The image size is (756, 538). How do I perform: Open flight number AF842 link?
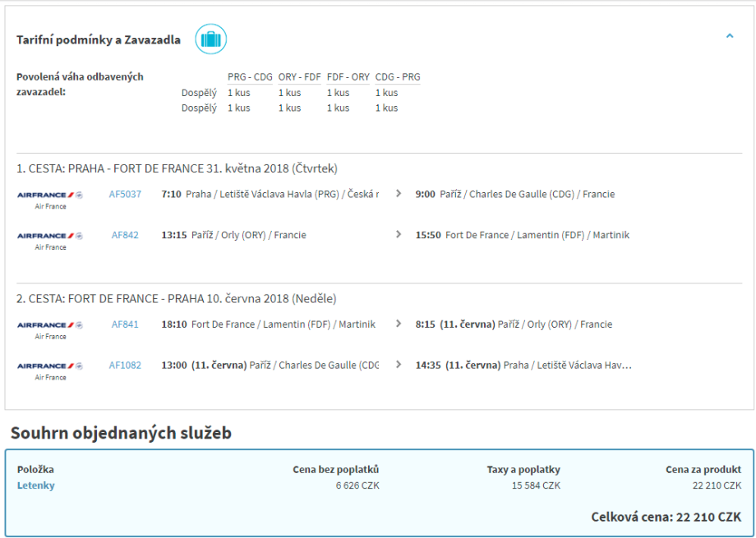click(125, 235)
